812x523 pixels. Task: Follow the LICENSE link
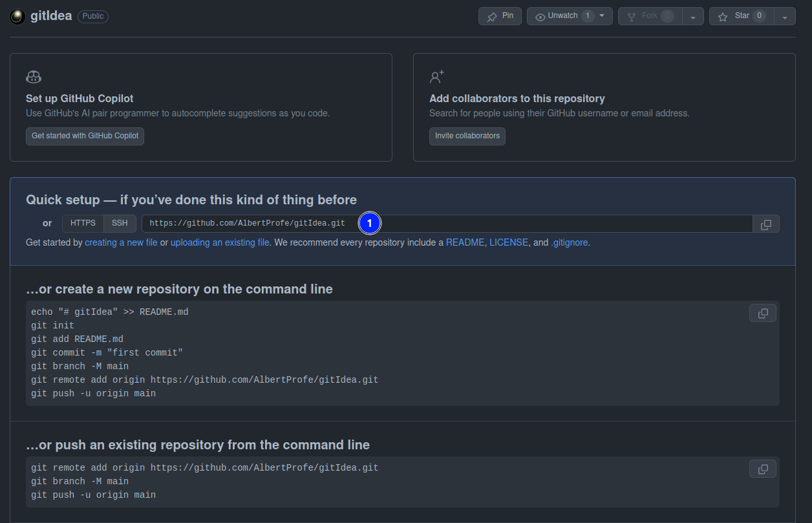(509, 243)
